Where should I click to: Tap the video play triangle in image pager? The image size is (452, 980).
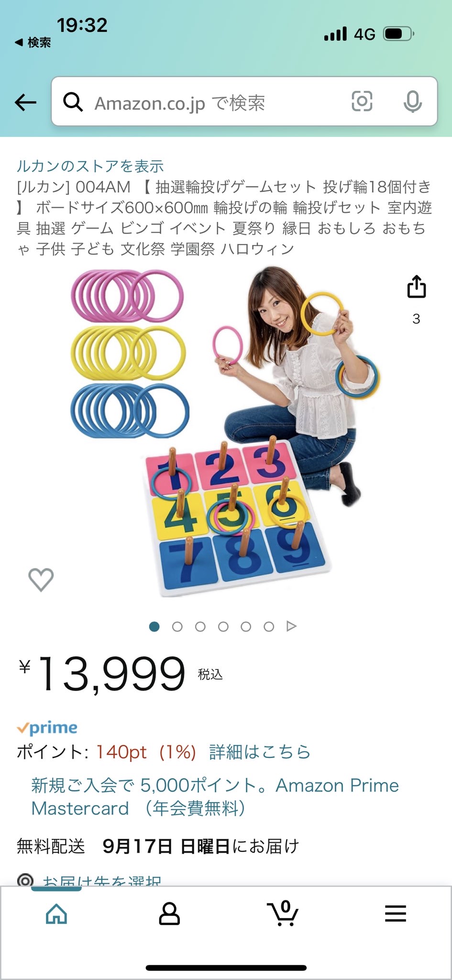coord(291,626)
